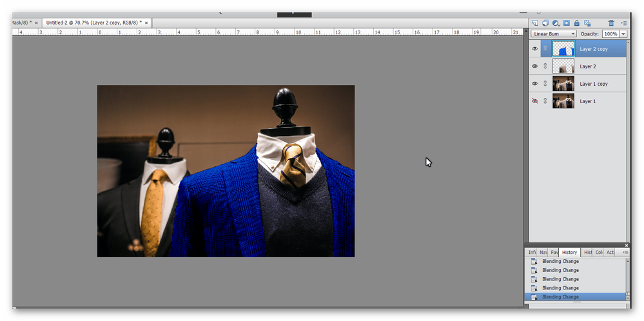Screen dimensions: 644x321
Task: Expand the Opacity slider arrow
Action: click(623, 34)
